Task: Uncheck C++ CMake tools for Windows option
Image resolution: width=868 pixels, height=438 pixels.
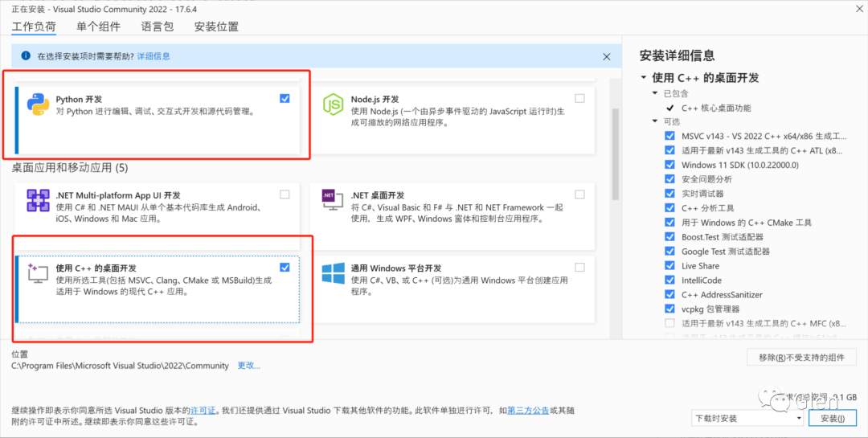Action: click(x=669, y=222)
